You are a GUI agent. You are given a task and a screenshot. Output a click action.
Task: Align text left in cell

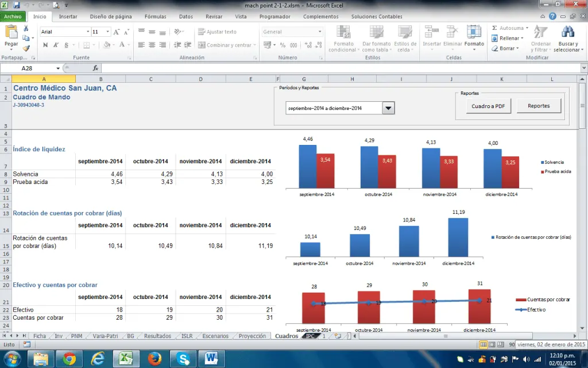(141, 45)
